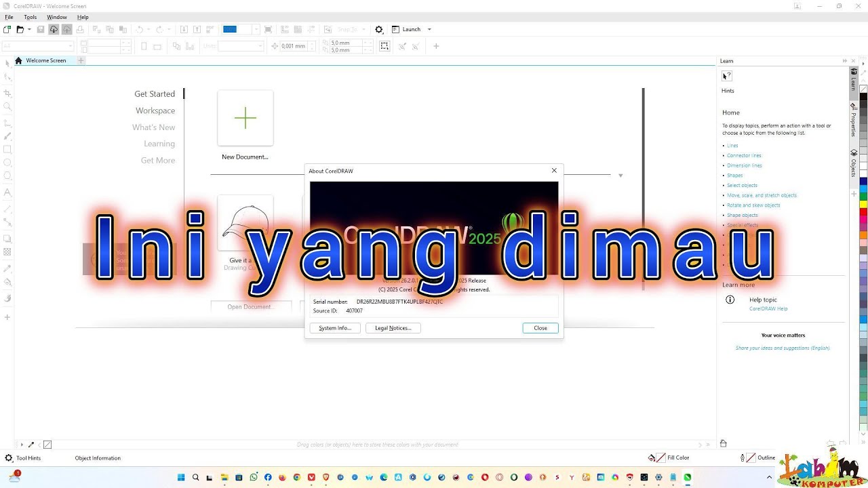Click the Outline pen icon in status bar

(743, 458)
